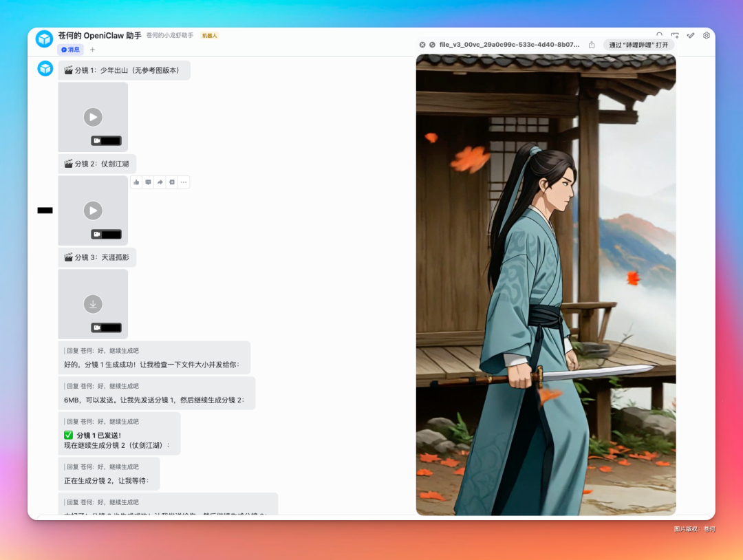
Task: Click the share icon beside the file name
Action: (x=592, y=44)
